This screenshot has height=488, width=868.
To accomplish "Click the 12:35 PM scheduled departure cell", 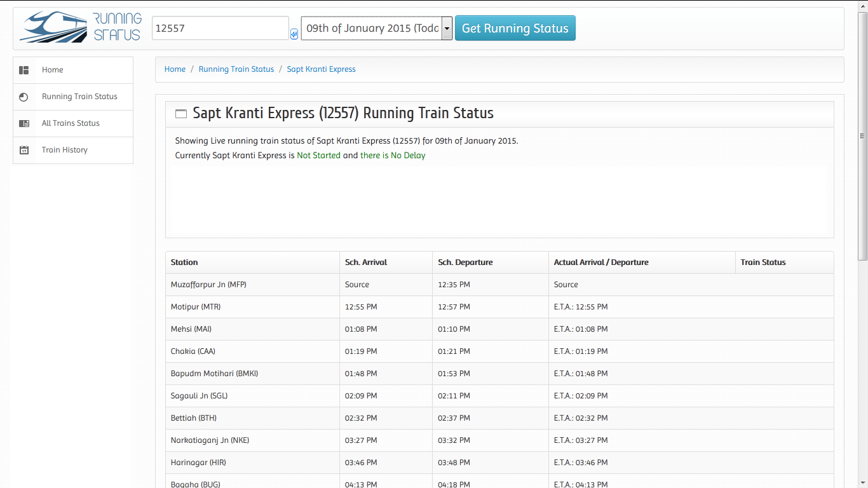I will 491,285.
